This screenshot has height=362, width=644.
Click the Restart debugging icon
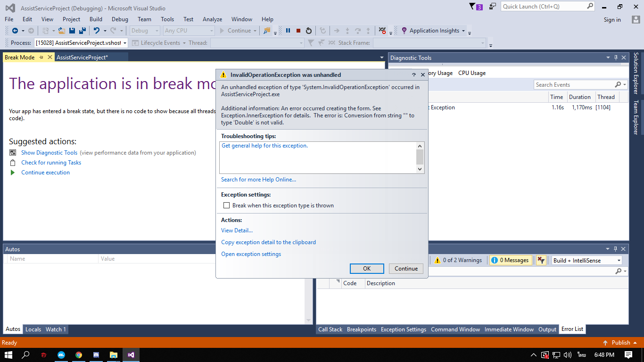coord(309,31)
